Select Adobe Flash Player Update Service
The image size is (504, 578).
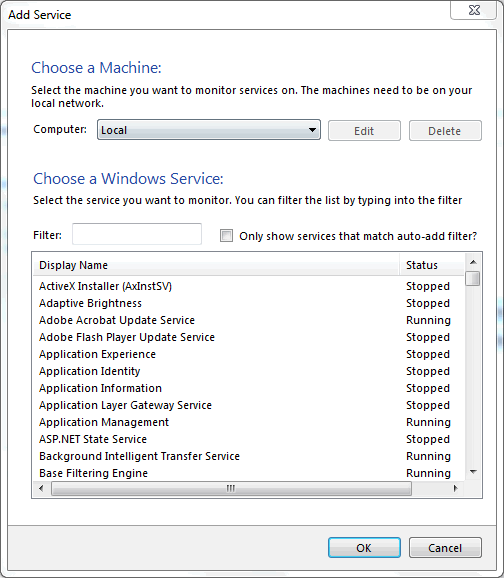point(248,337)
